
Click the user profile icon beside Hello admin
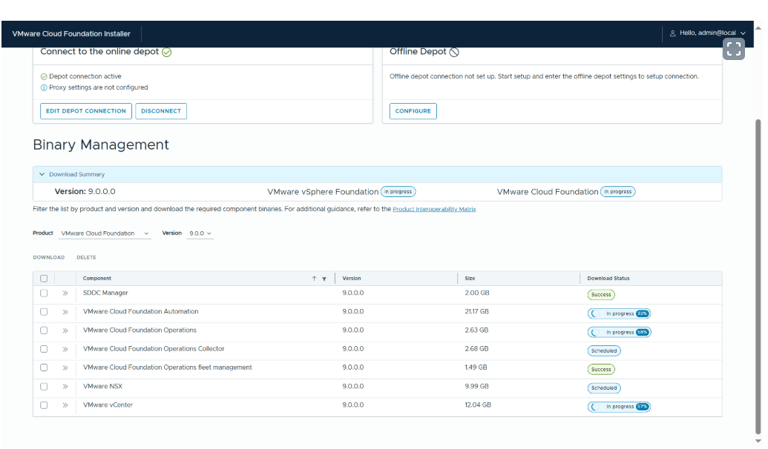tap(672, 33)
